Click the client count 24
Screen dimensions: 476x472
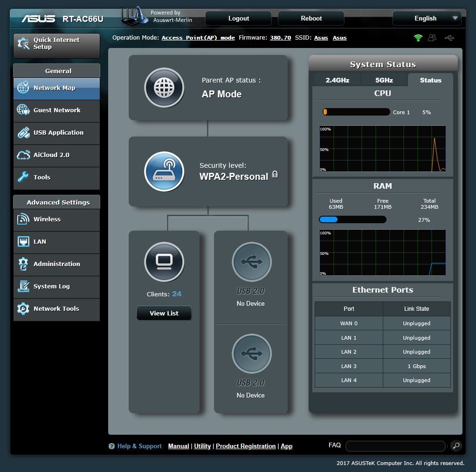point(177,294)
